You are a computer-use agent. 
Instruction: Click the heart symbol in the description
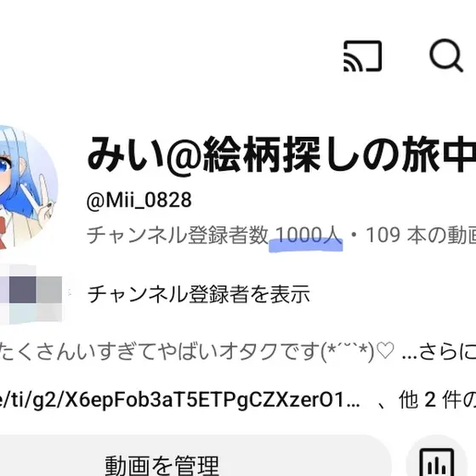point(385,351)
